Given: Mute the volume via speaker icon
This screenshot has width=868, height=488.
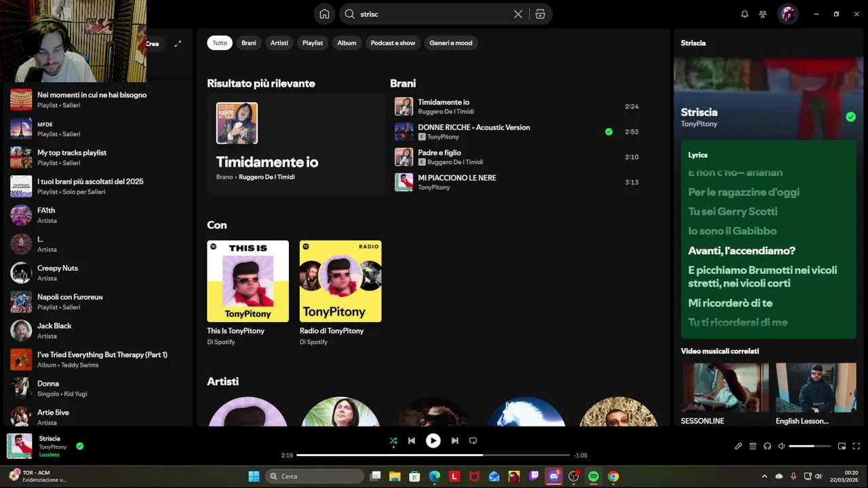Looking at the screenshot, I should [x=781, y=446].
